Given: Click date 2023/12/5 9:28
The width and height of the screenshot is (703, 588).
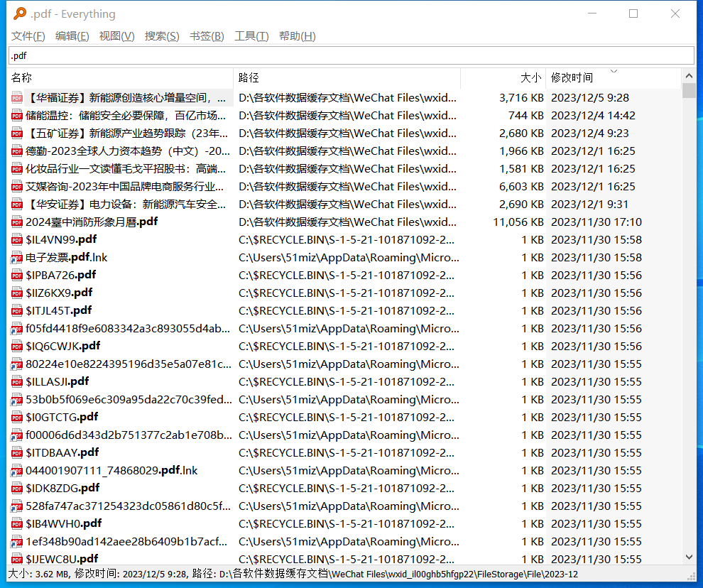Looking at the screenshot, I should coord(590,98).
